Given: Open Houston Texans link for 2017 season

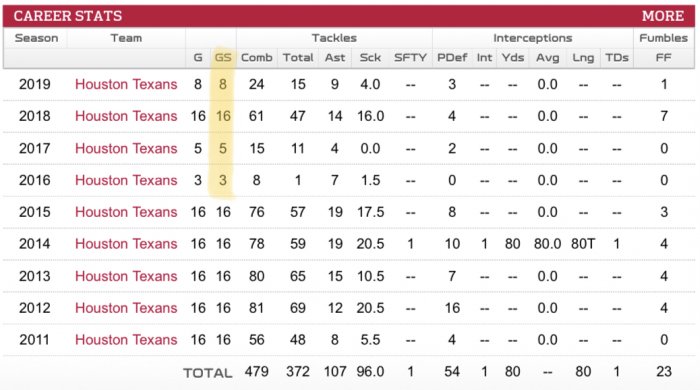Looking at the screenshot, I should [126, 148].
